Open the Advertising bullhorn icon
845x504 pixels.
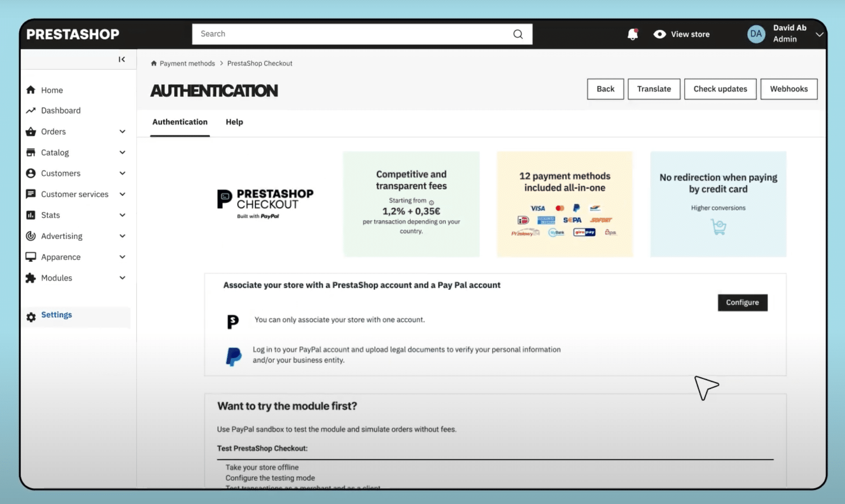(31, 236)
